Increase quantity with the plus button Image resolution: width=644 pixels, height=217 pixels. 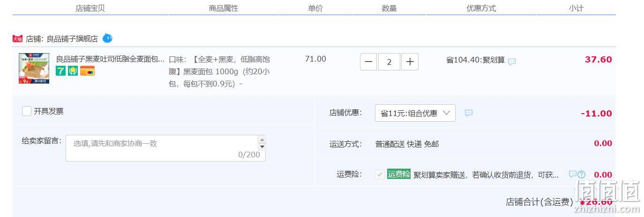(x=410, y=62)
